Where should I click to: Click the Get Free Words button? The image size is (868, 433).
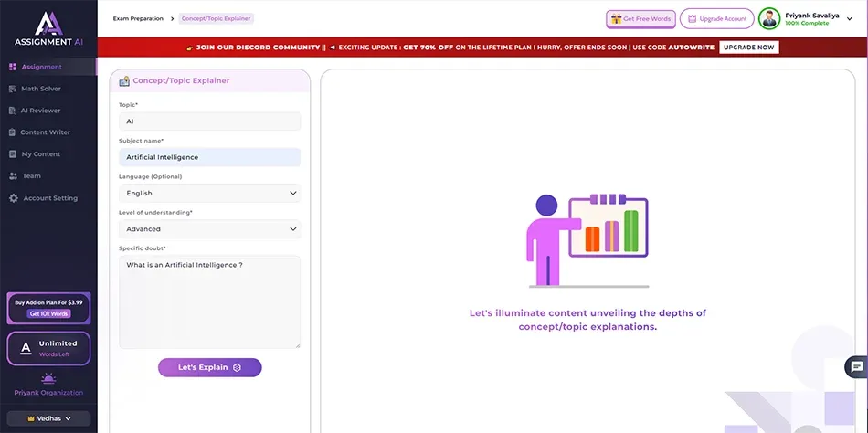click(640, 19)
